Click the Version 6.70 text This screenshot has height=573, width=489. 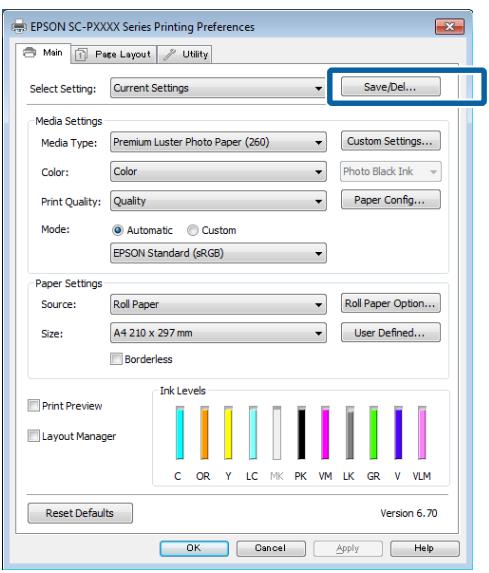[x=409, y=513]
